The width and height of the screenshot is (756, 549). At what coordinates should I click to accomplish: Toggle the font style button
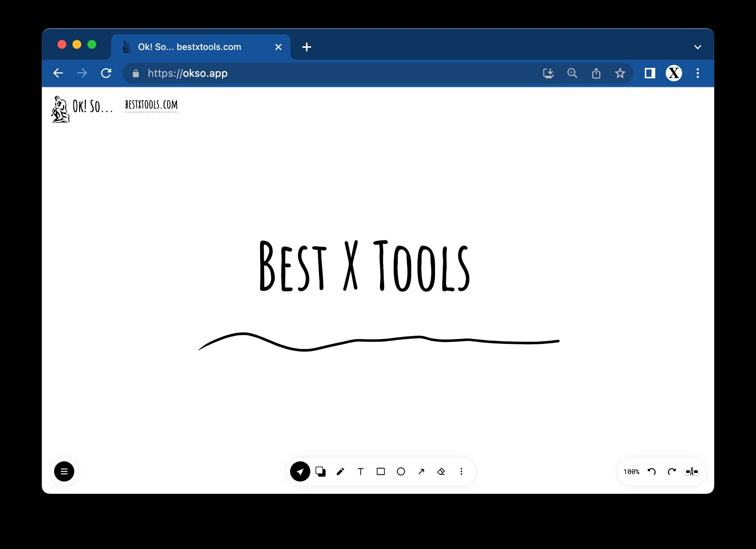click(692, 472)
